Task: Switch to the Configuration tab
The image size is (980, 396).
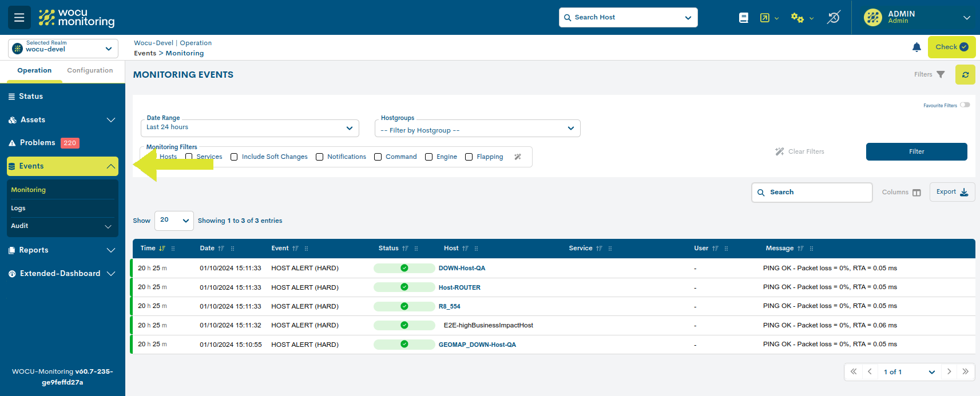Action: (90, 71)
